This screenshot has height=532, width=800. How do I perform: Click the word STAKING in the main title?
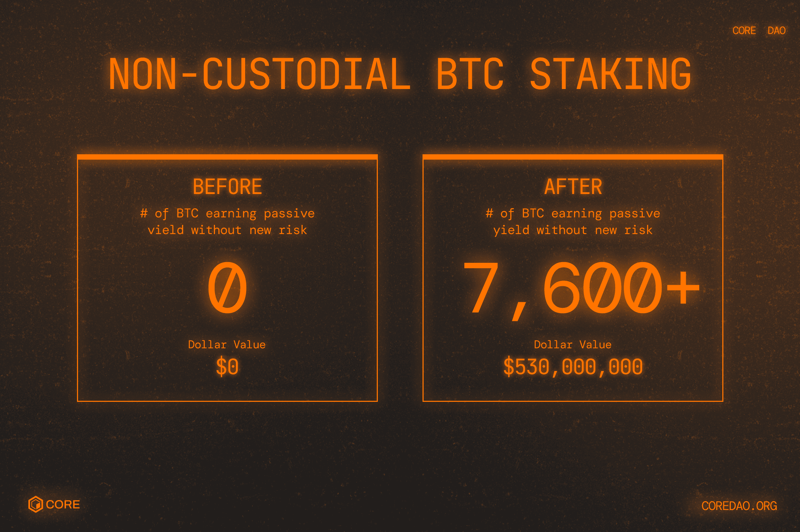click(x=610, y=74)
